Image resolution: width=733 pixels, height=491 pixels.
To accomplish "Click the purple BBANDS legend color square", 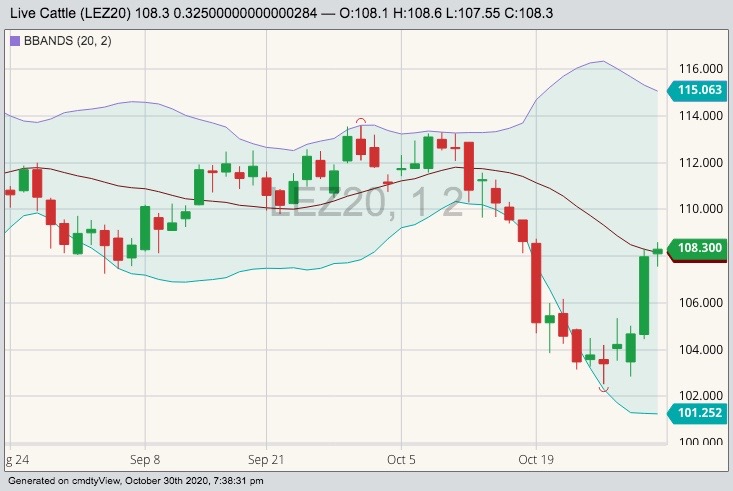I will point(14,42).
